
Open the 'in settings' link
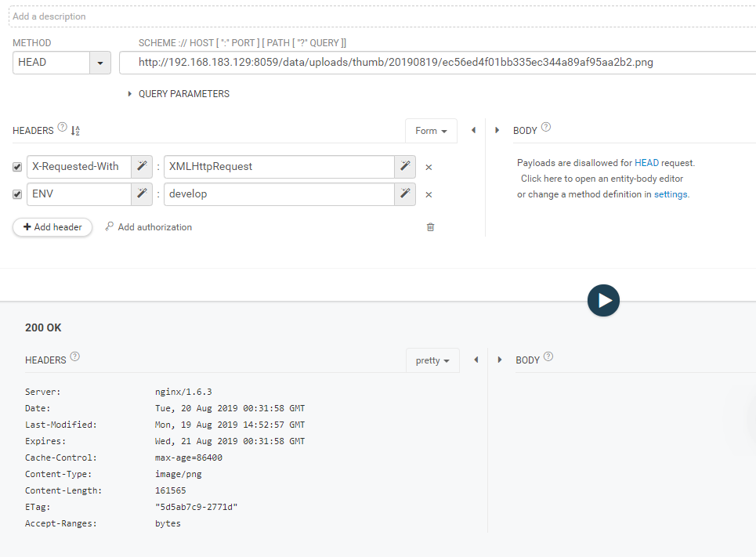pos(666,194)
